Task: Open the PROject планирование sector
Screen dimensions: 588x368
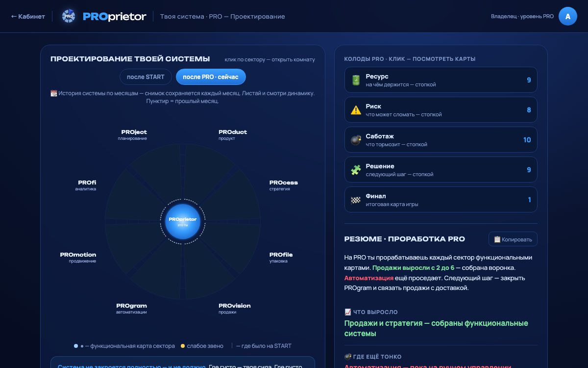Action: click(132, 135)
